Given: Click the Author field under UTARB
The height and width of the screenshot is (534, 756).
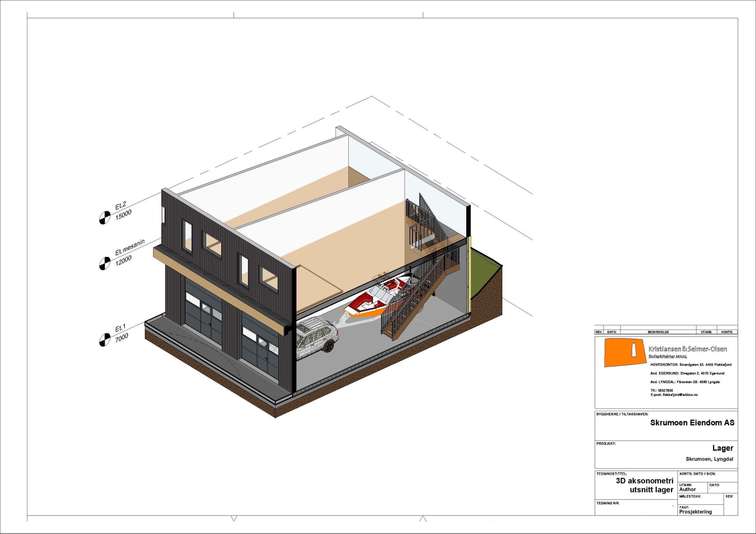Looking at the screenshot, I should click(x=687, y=490).
